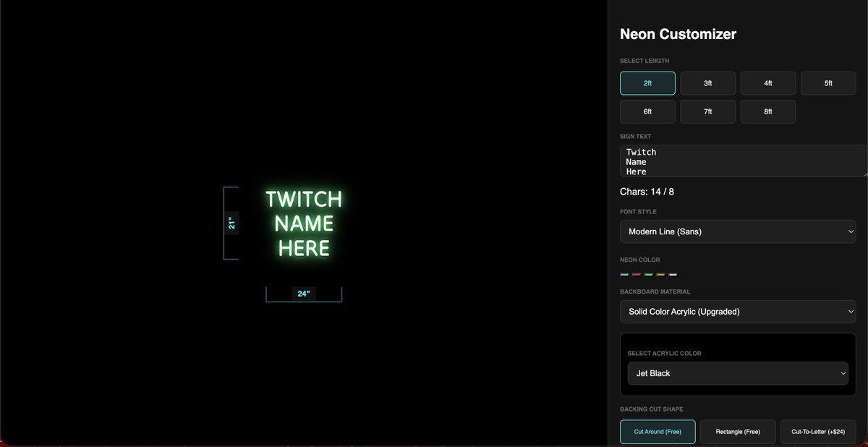Select the cyan neon color swatch
The width and height of the screenshot is (868, 447).
(624, 275)
